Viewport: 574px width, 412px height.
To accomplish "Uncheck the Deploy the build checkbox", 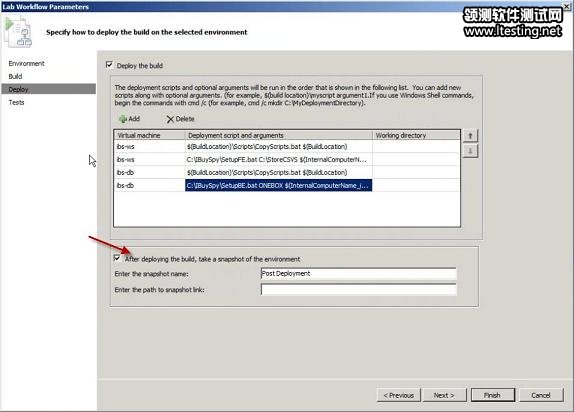I will coord(109,65).
